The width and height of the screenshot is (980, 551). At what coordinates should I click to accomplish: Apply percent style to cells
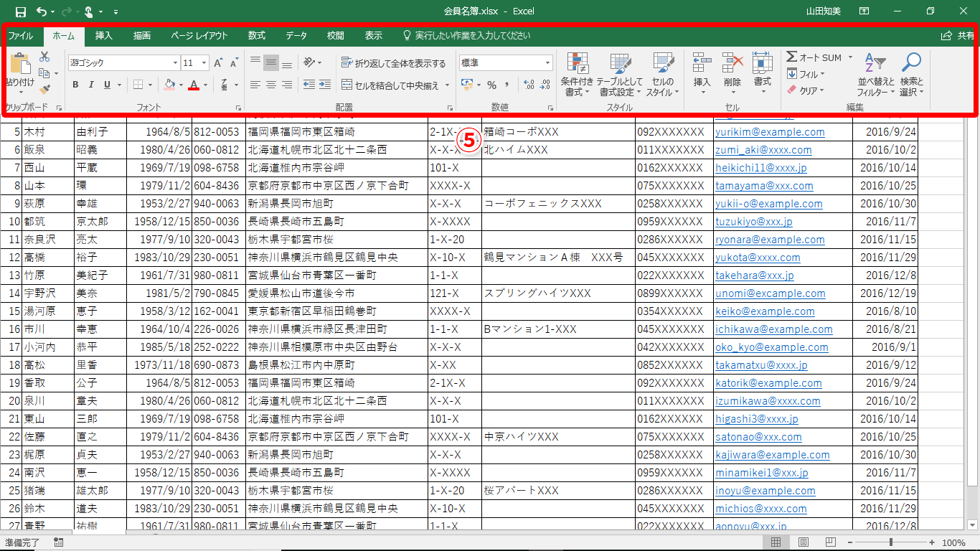click(x=492, y=85)
